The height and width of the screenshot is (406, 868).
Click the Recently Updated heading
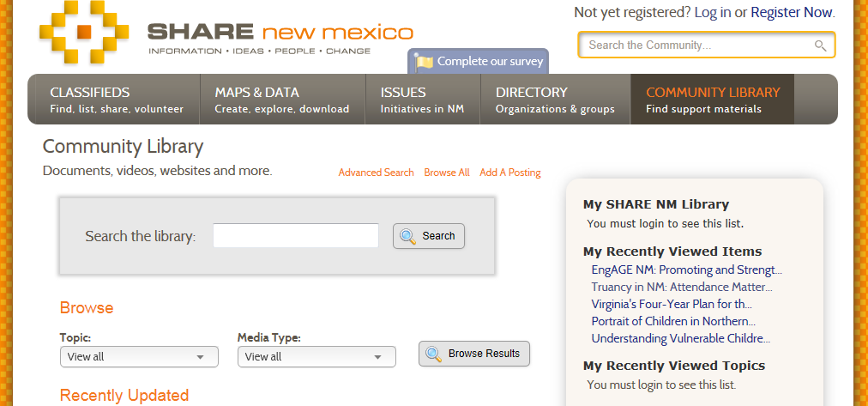pos(124,396)
